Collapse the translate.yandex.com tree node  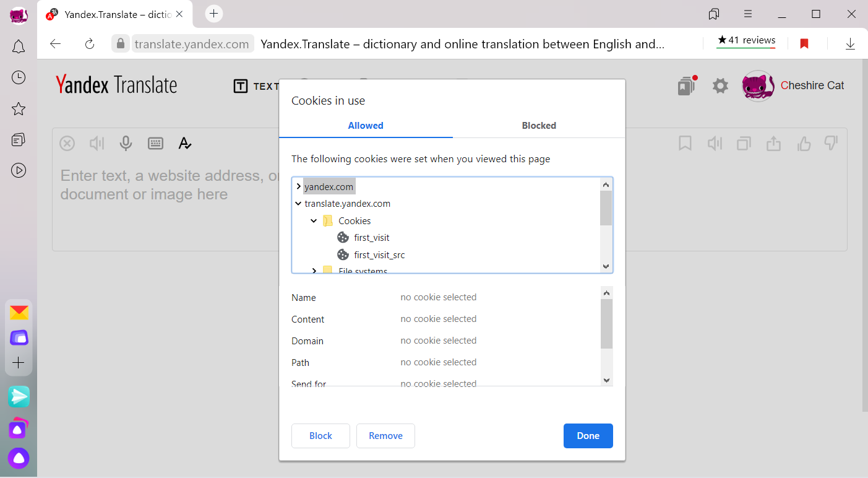[x=298, y=203]
